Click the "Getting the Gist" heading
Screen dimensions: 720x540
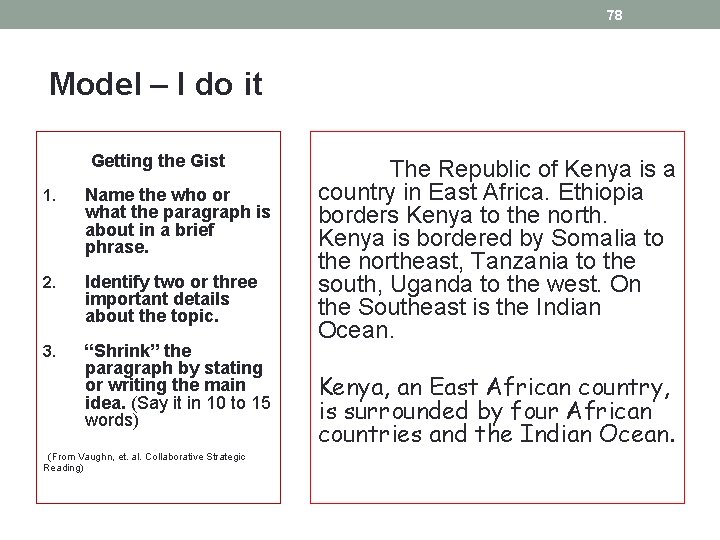coord(158,161)
